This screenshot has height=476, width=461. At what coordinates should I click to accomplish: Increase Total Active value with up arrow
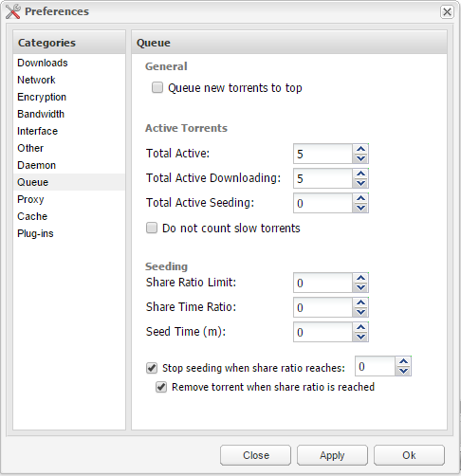360,149
